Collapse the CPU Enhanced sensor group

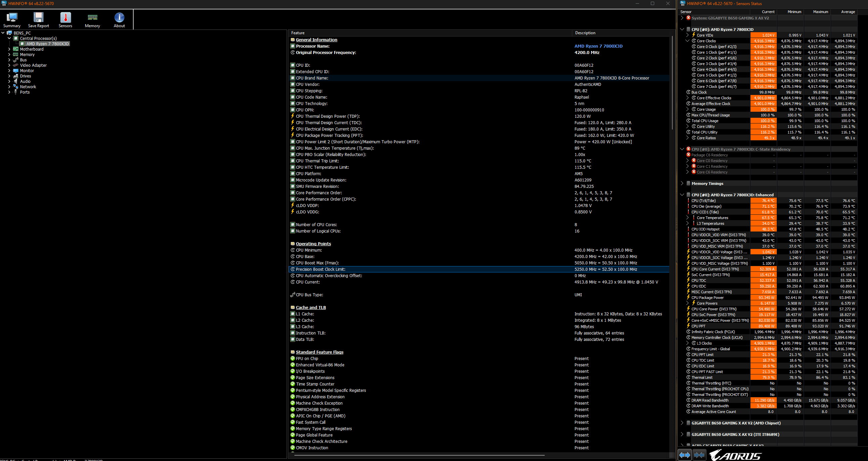[682, 195]
